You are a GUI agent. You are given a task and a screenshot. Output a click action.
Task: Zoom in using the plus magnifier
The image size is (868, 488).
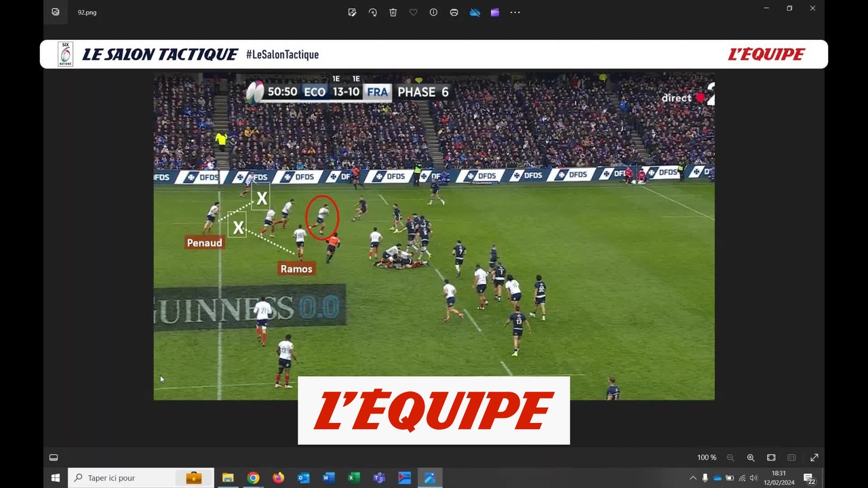coord(751,457)
